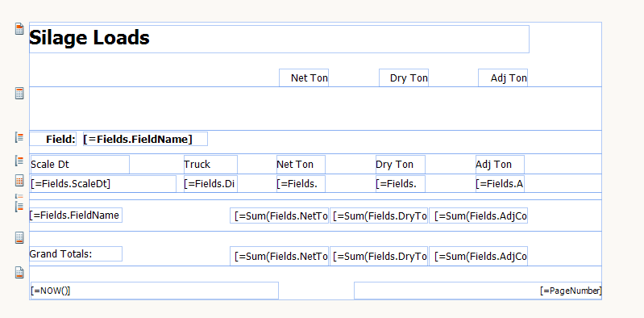Select the page header section icon beside Silage Loads
644x318 pixels.
[19, 29]
